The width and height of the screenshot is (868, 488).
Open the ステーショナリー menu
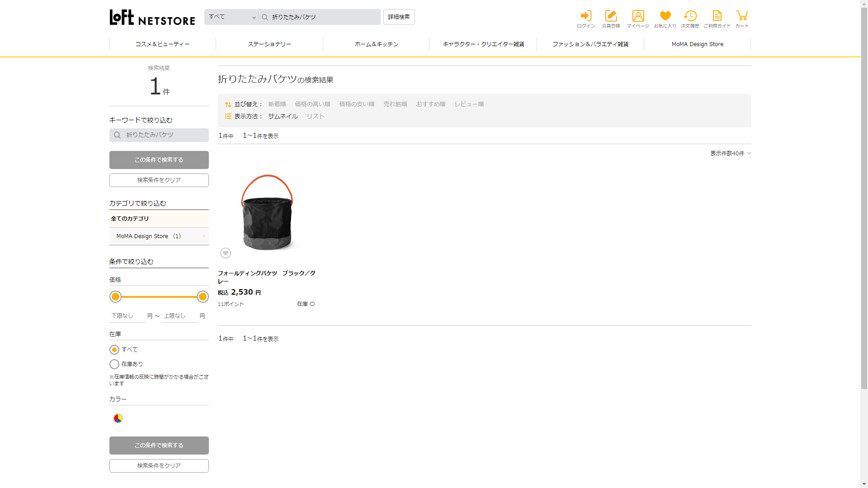click(269, 44)
